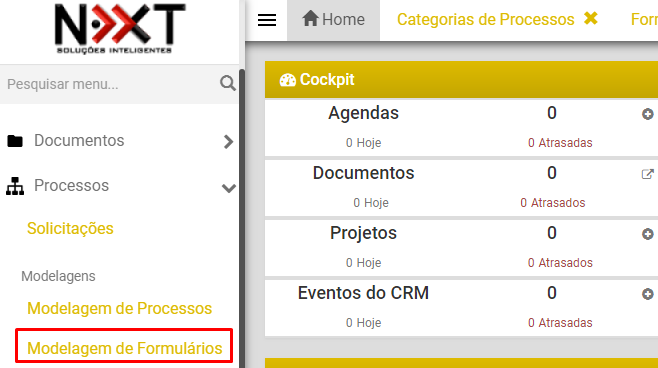Collapse the Processos menu chevron
This screenshot has height=368, width=658.
click(229, 188)
